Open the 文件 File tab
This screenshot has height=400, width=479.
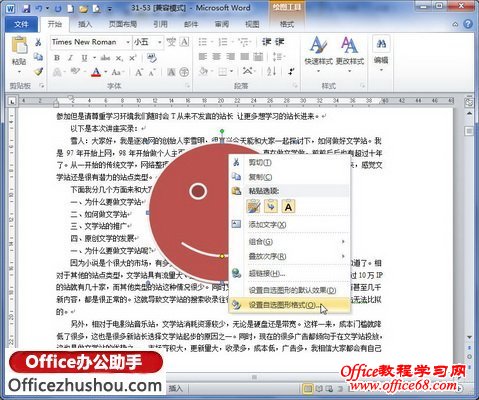click(x=21, y=24)
